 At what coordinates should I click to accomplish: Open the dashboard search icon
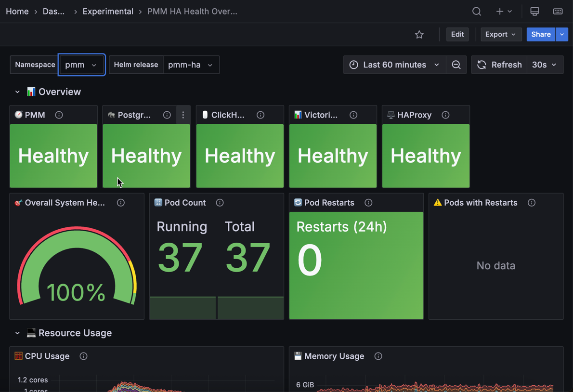(476, 11)
